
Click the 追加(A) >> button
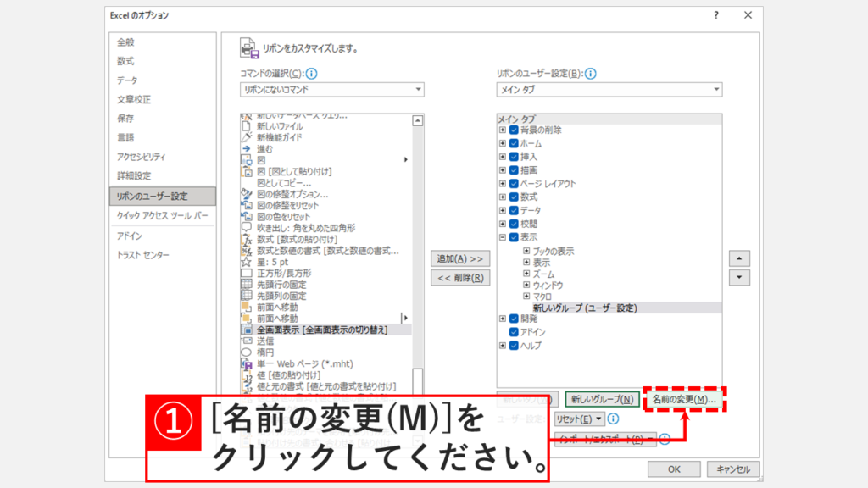point(460,258)
